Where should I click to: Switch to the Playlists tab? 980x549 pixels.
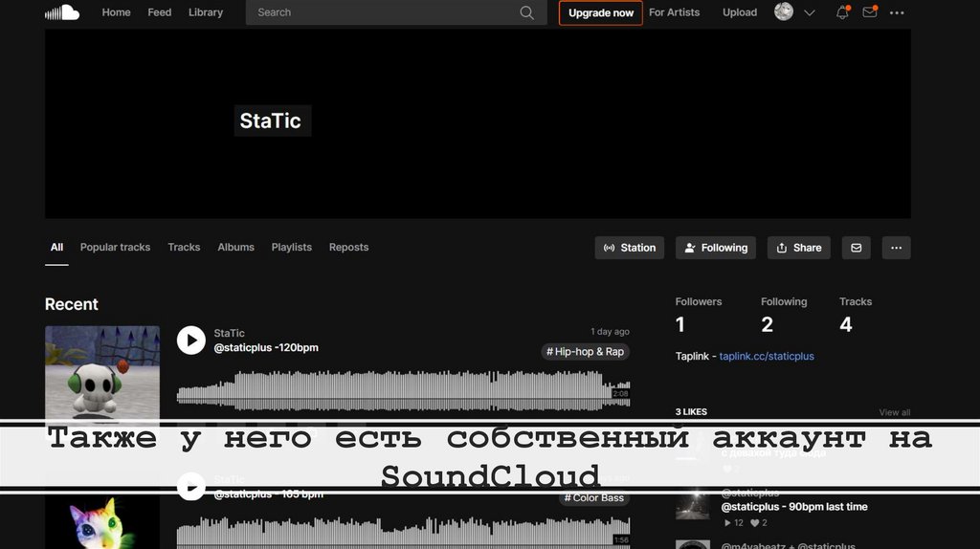(291, 248)
